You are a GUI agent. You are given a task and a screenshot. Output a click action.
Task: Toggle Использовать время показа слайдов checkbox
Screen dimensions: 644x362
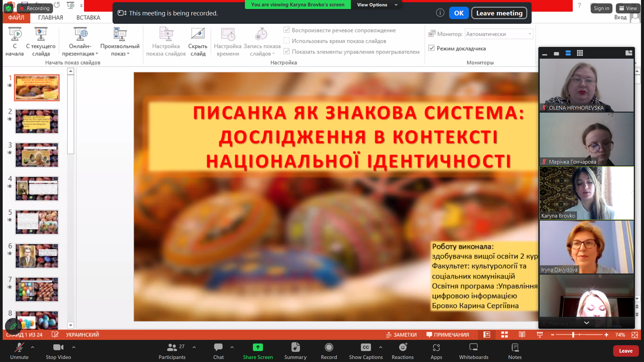tap(286, 41)
